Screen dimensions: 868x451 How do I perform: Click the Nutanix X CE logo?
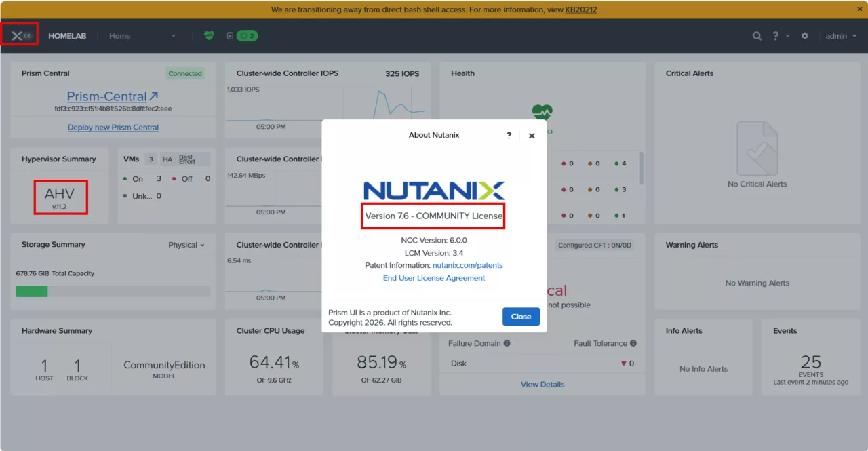20,35
